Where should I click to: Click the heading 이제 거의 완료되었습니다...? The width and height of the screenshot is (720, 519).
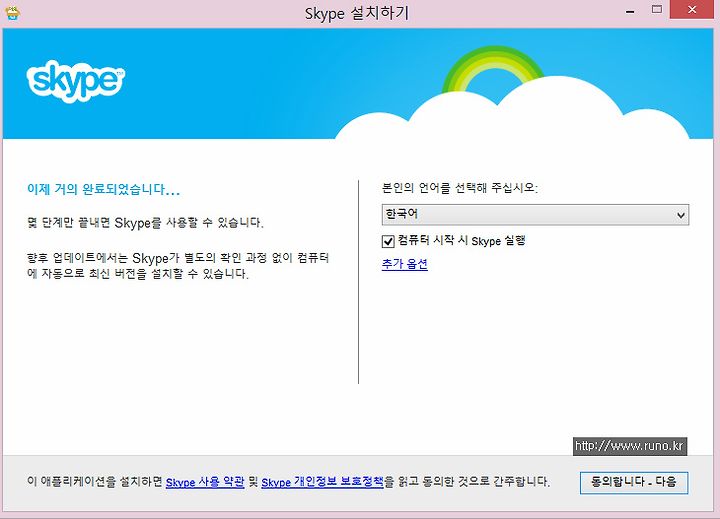pyautogui.click(x=103, y=189)
